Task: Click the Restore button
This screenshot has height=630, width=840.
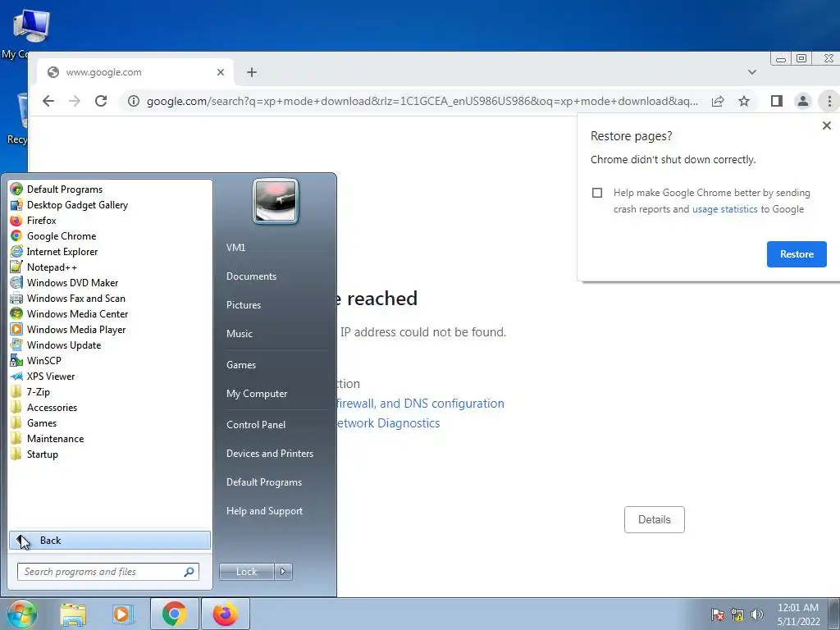Action: [797, 254]
